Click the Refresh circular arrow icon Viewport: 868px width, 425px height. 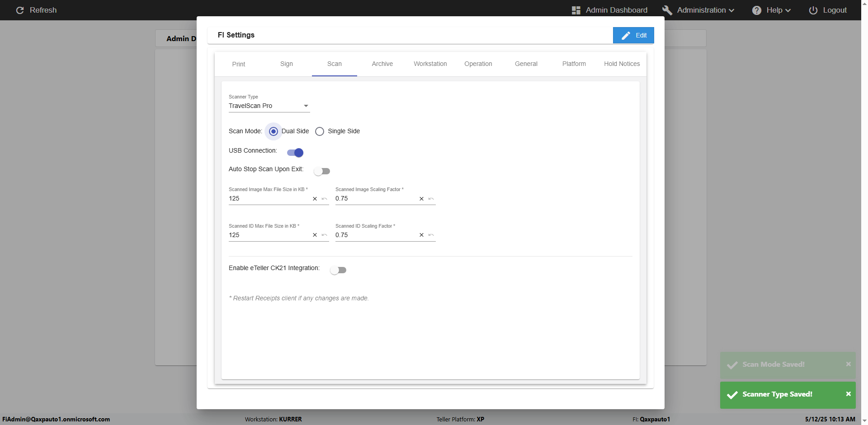coord(20,10)
